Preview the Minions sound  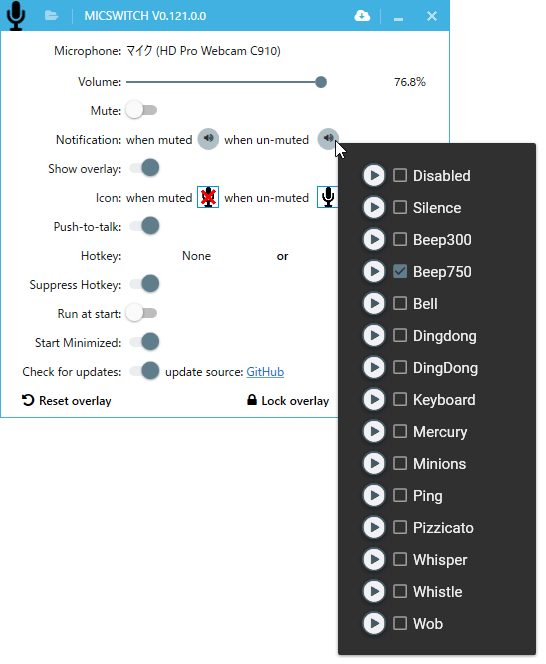coord(374,463)
